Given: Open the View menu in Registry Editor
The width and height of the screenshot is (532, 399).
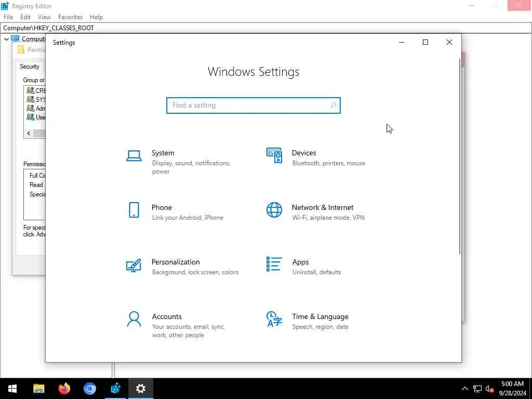Looking at the screenshot, I should 44,17.
